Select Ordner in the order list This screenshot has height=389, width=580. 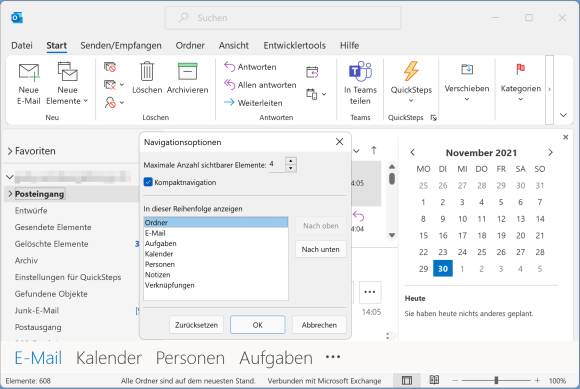pos(216,223)
